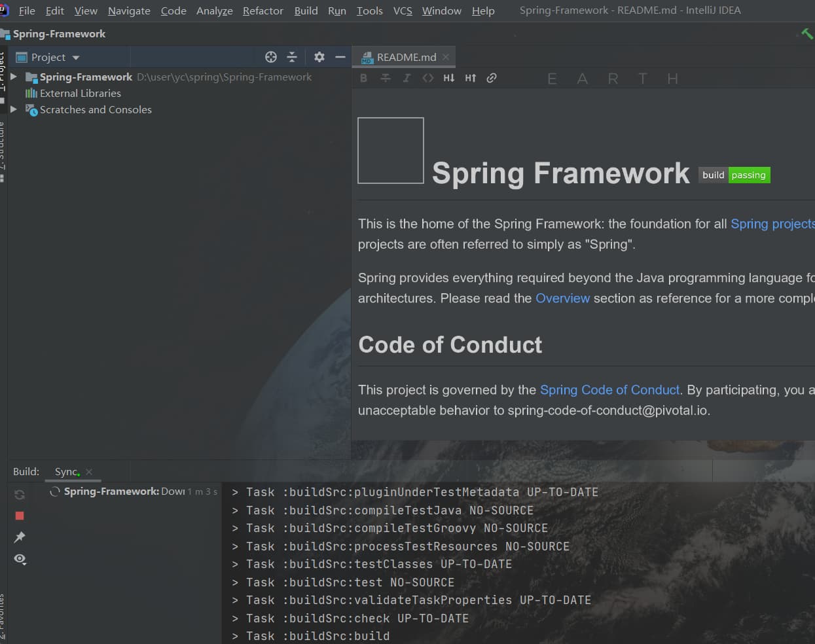
Task: Decrease header level in markdown toolbar
Action: (x=449, y=78)
